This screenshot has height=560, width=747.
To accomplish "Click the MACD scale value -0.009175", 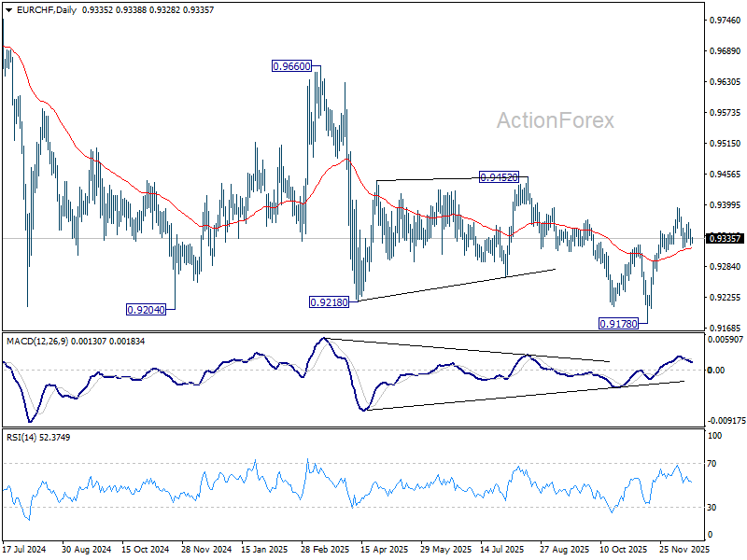I will coord(726,421).
